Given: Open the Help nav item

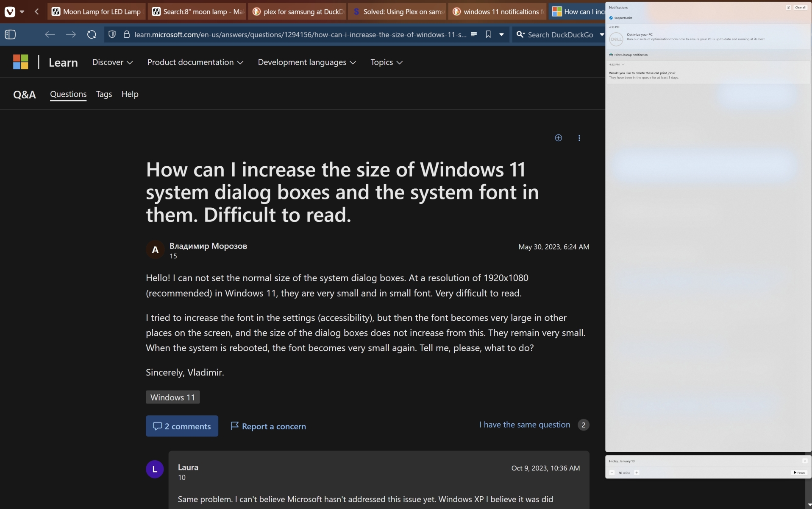Looking at the screenshot, I should (130, 94).
